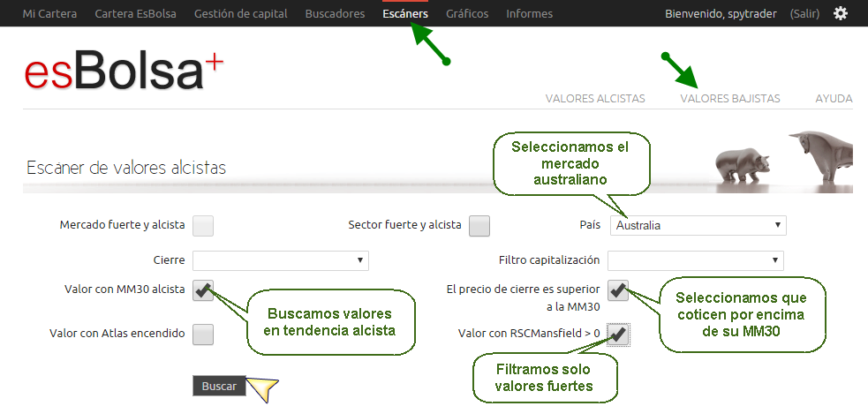Switch to Valores Bajistas tab
The width and height of the screenshot is (868, 406).
point(730,99)
